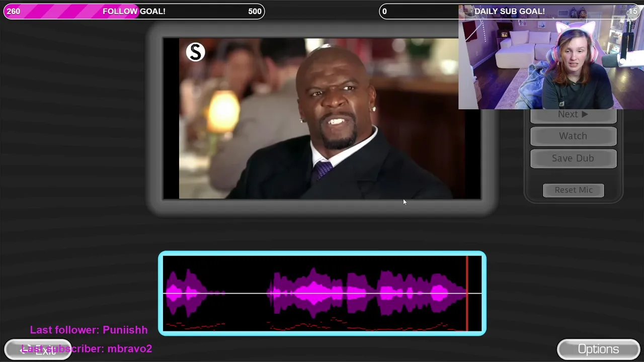Click the Daily Sub Goal progress bar
This screenshot has width=644, height=362.
pos(510,11)
